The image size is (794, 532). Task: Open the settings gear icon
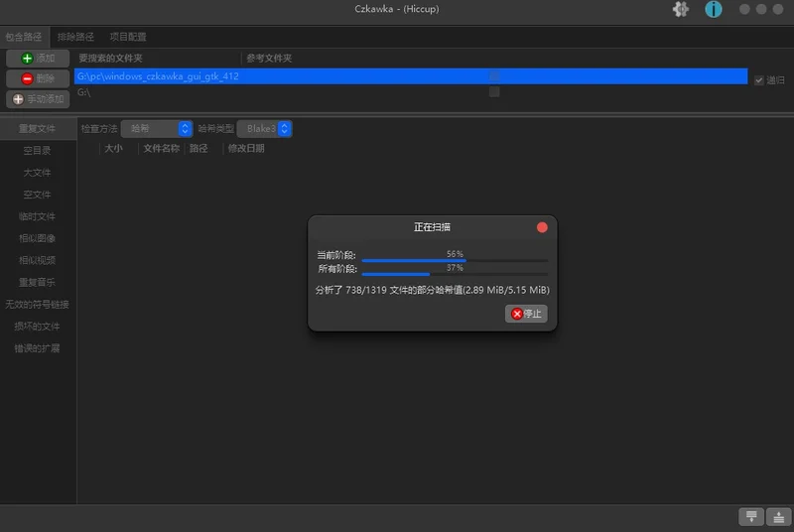tap(680, 9)
